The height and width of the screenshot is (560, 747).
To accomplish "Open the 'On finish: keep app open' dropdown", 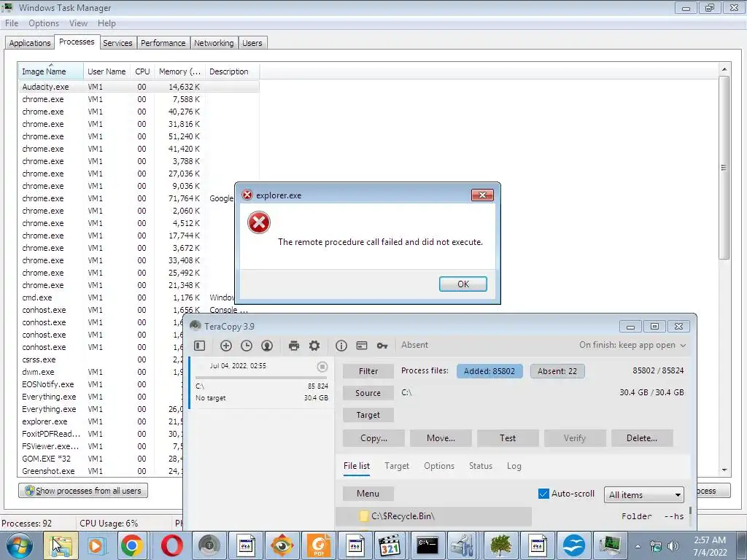I will [632, 345].
